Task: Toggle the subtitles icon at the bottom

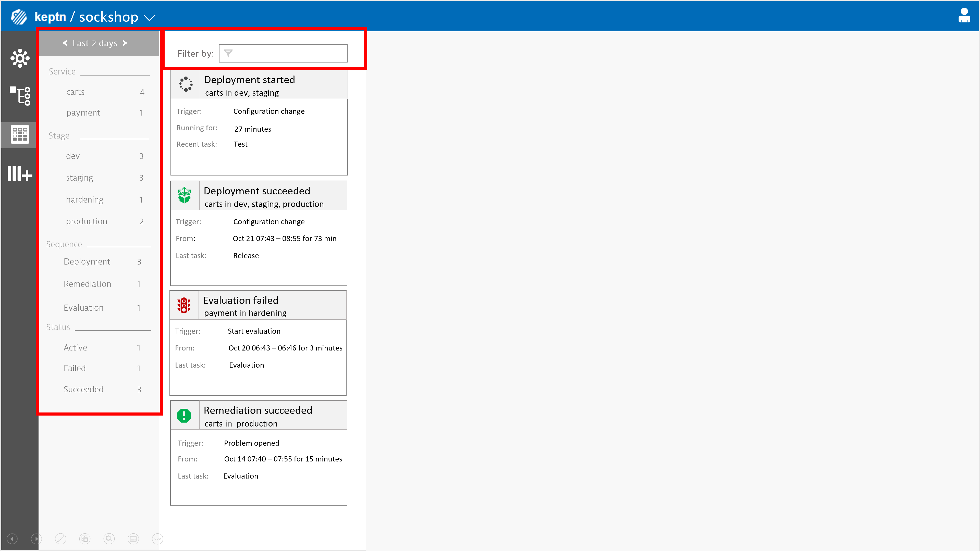Action: point(133,539)
